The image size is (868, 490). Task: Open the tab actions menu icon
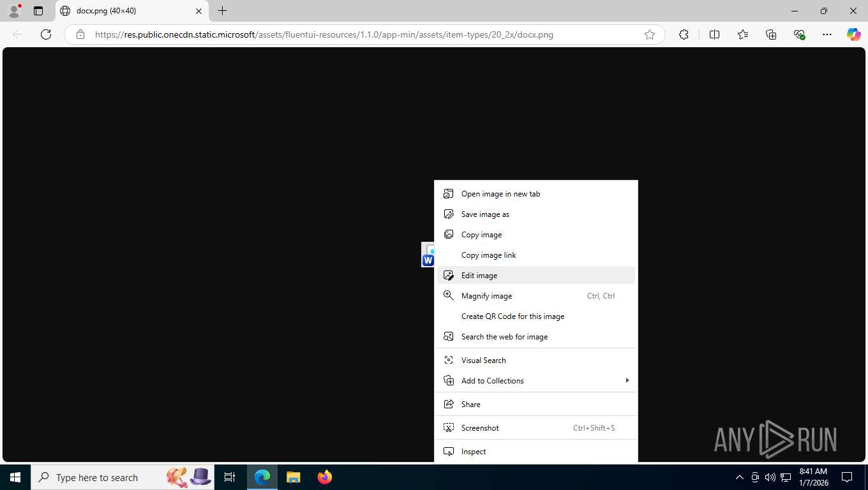pos(38,11)
